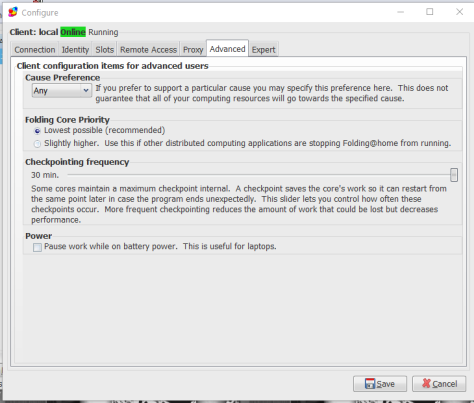
Task: Switch to the Connection tab
Action: click(x=35, y=50)
